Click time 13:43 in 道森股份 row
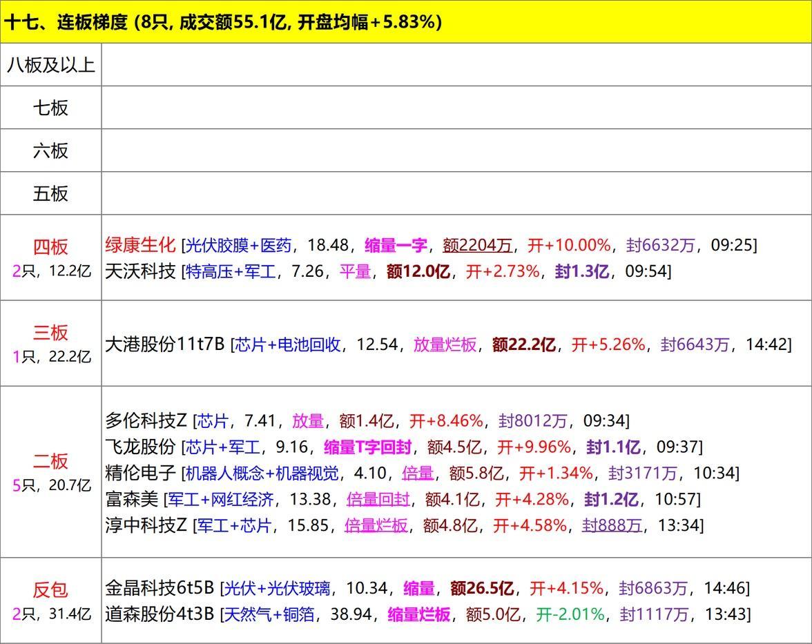812x644 pixels. [726, 614]
